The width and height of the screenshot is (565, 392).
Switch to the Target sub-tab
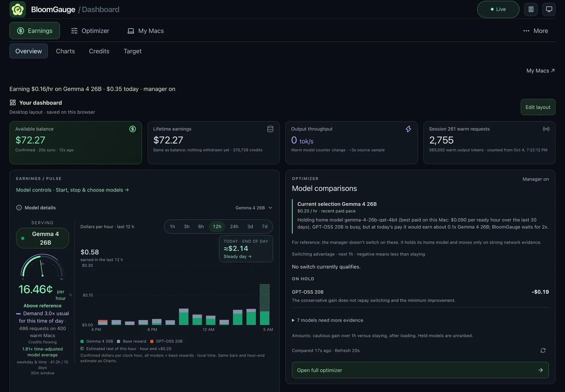132,51
